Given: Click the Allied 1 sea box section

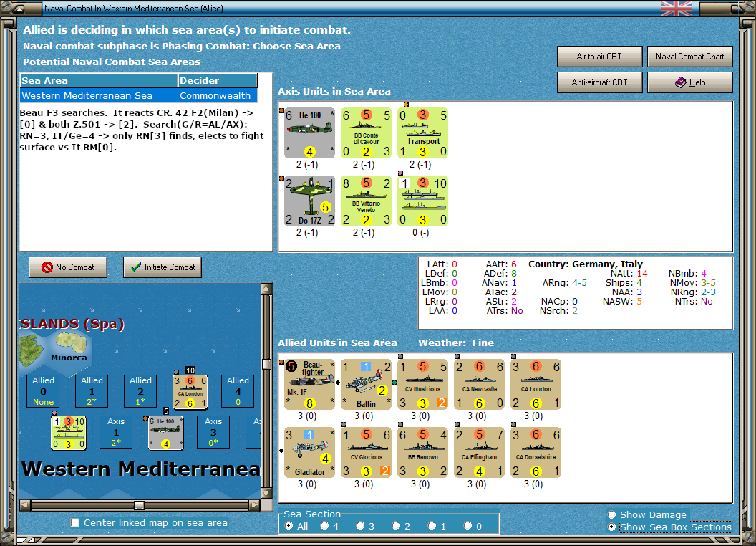Looking at the screenshot, I should [x=92, y=391].
